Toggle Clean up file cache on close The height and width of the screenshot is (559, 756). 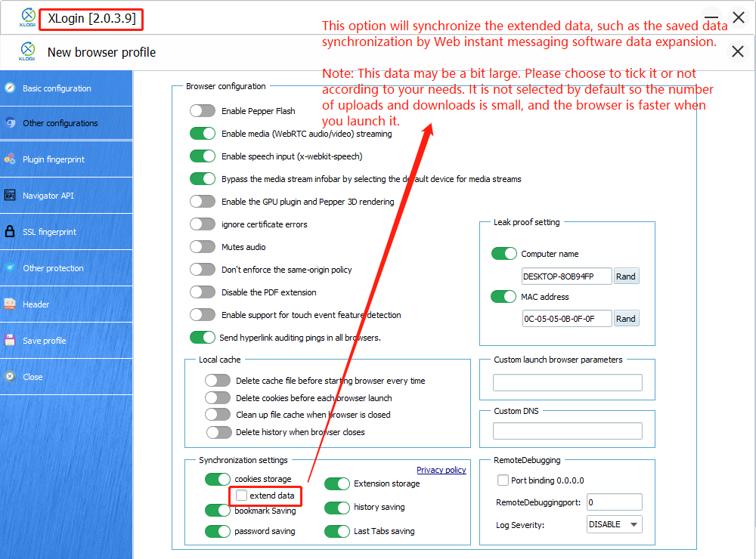pos(218,415)
